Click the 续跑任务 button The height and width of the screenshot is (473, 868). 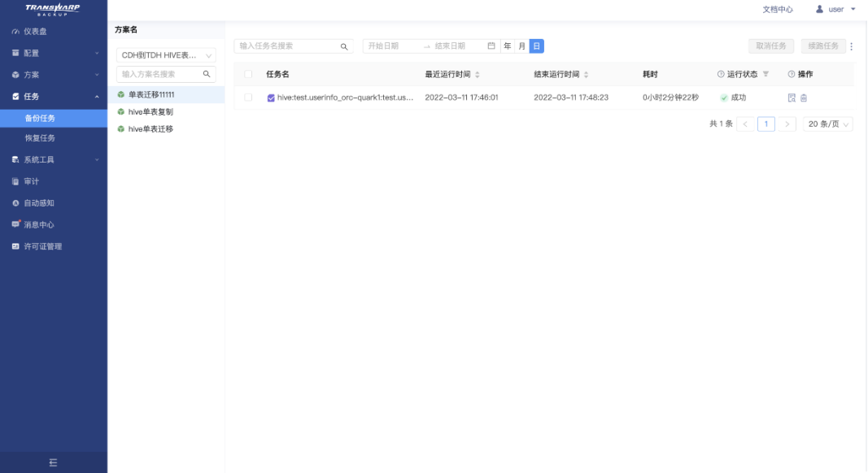[823, 46]
